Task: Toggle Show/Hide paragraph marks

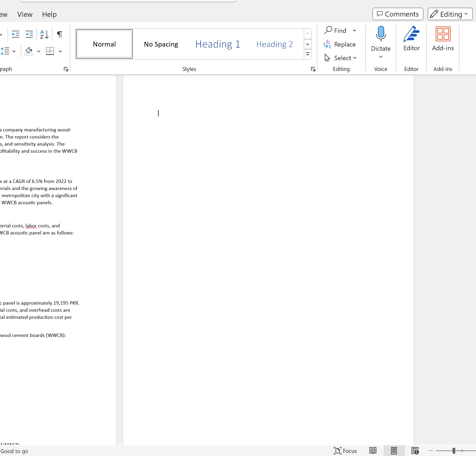Action: (59, 34)
